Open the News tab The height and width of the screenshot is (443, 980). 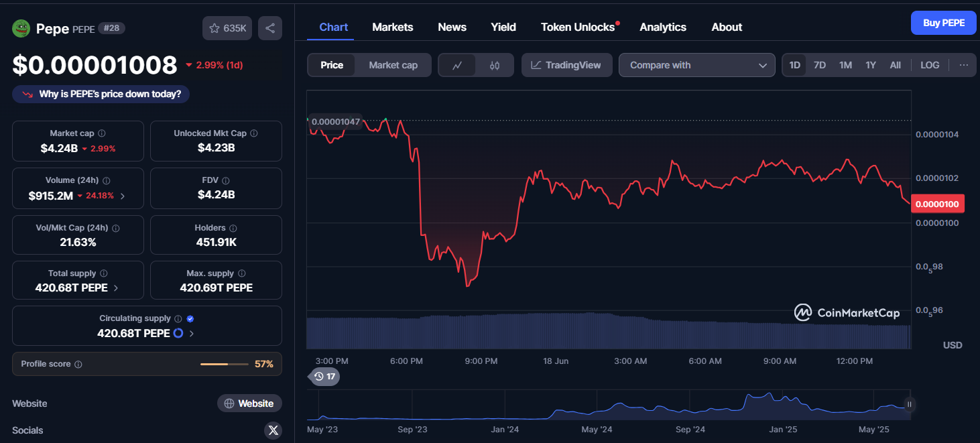pos(452,27)
